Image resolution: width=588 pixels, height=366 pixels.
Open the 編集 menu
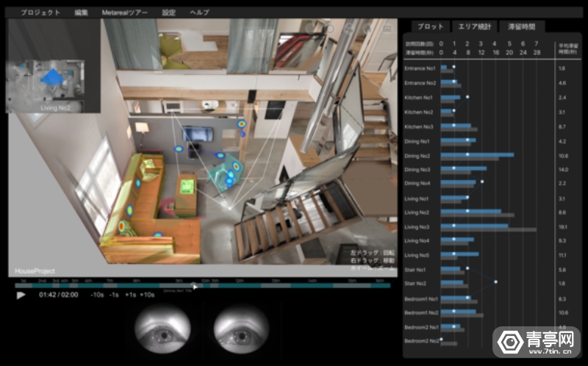pyautogui.click(x=81, y=12)
